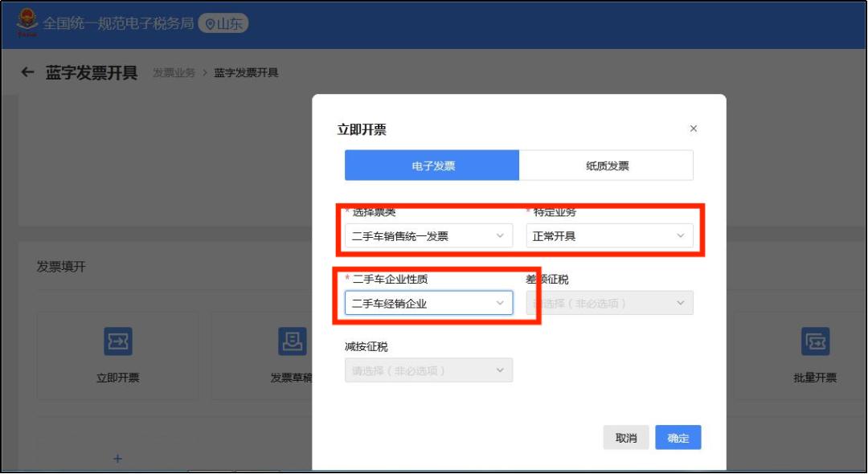Click the 发票填开 section heading
868x474 pixels.
coord(61,267)
